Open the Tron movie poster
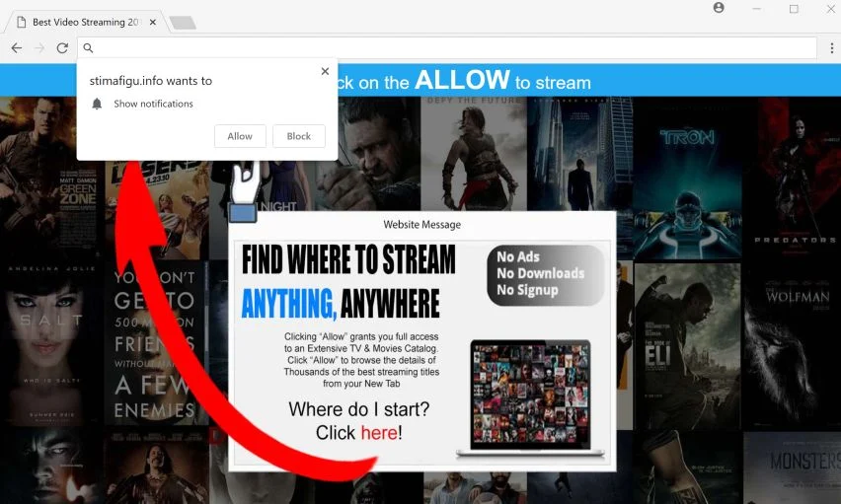Screen dimensions: 841x504 coord(688,179)
